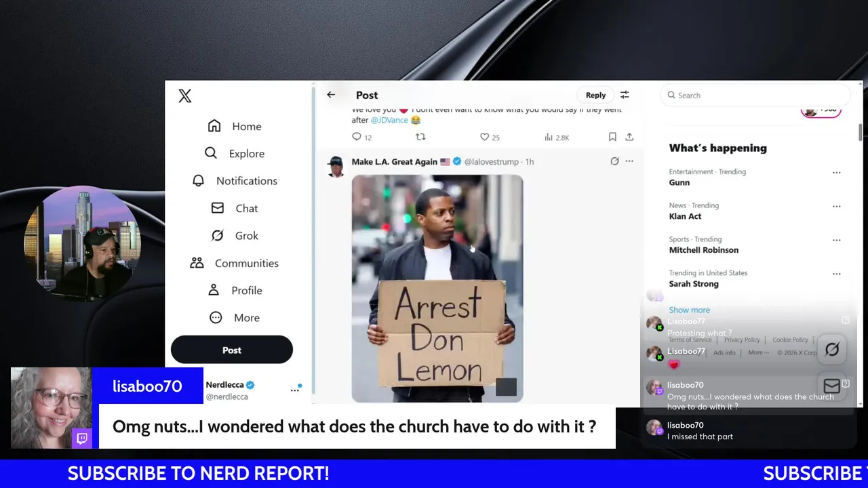Select Home in navigation menu
This screenshot has width=868, height=488.
pyautogui.click(x=247, y=126)
